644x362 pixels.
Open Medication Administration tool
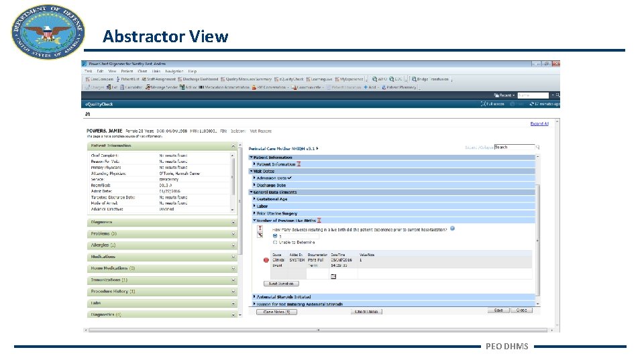224,87
